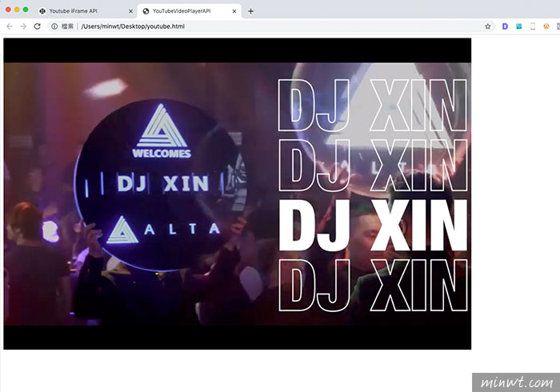Open the mobile device extension icon
Image resolution: width=560 pixels, height=392 pixels.
(x=533, y=26)
